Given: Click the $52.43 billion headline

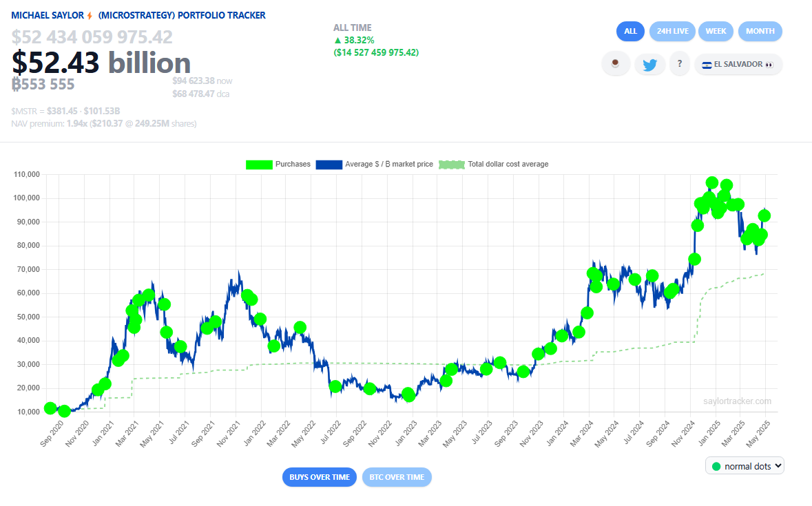Looking at the screenshot, I should [x=101, y=63].
